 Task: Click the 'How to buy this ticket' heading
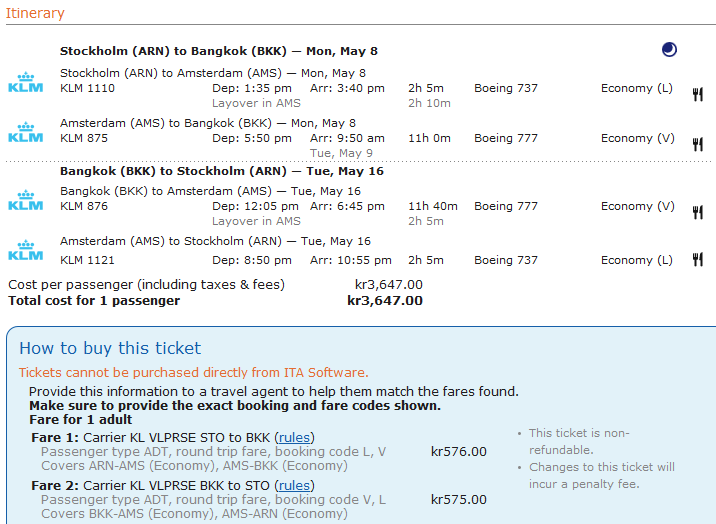coord(110,348)
